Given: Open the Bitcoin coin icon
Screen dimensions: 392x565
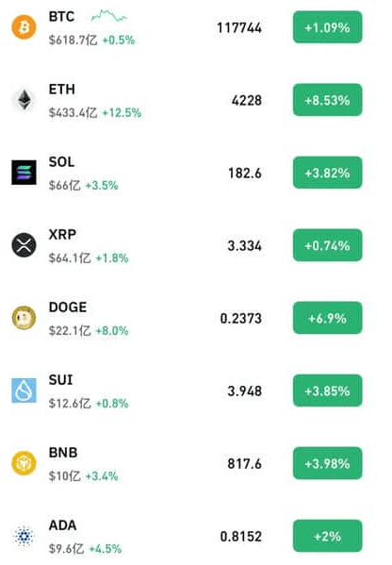Looking at the screenshot, I should point(24,27).
